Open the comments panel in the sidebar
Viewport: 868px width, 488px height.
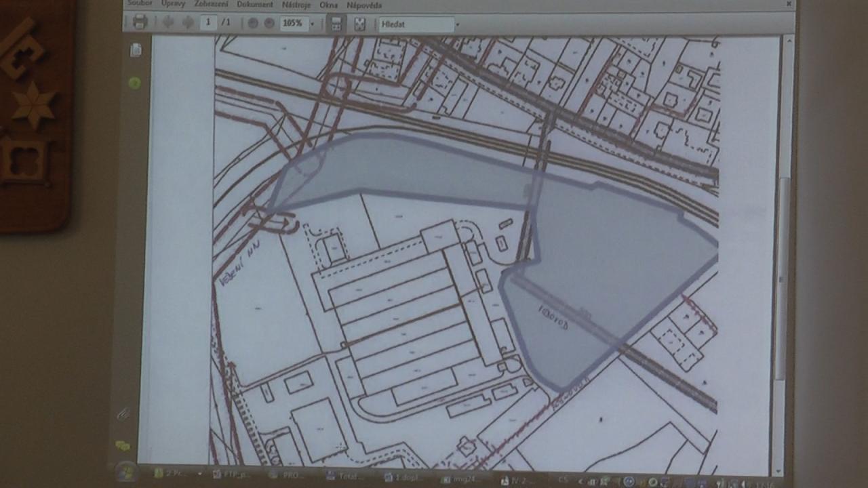[x=123, y=445]
